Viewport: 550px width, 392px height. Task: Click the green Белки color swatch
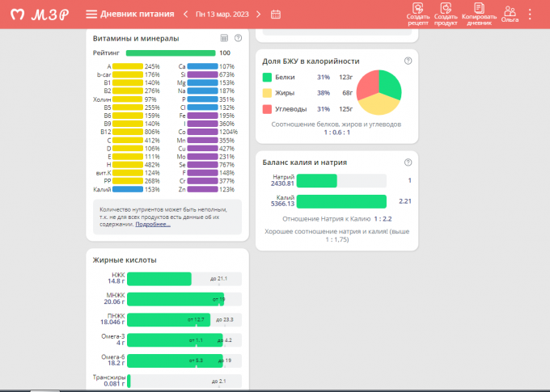tap(268, 77)
